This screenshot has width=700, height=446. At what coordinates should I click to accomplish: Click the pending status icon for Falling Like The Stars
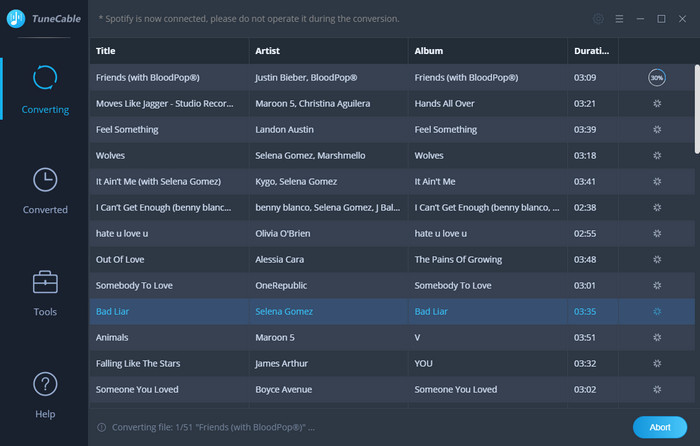click(657, 363)
